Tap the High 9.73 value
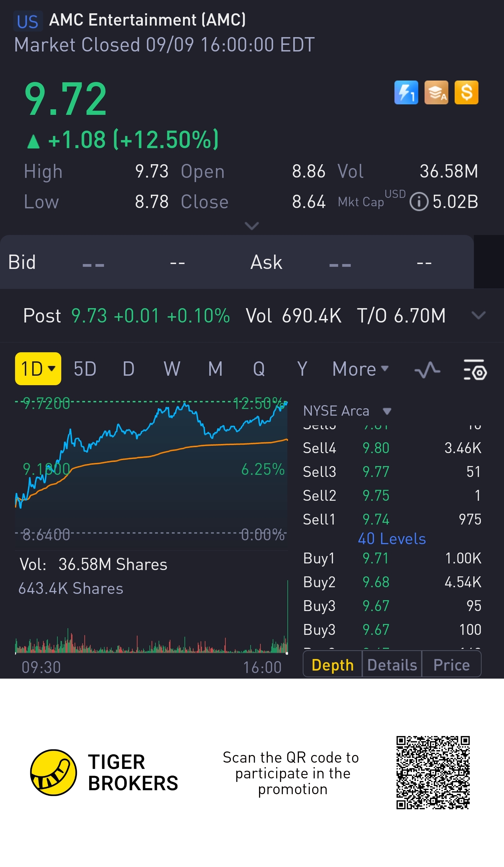Image resolution: width=504 pixels, height=867 pixels. coord(152,171)
